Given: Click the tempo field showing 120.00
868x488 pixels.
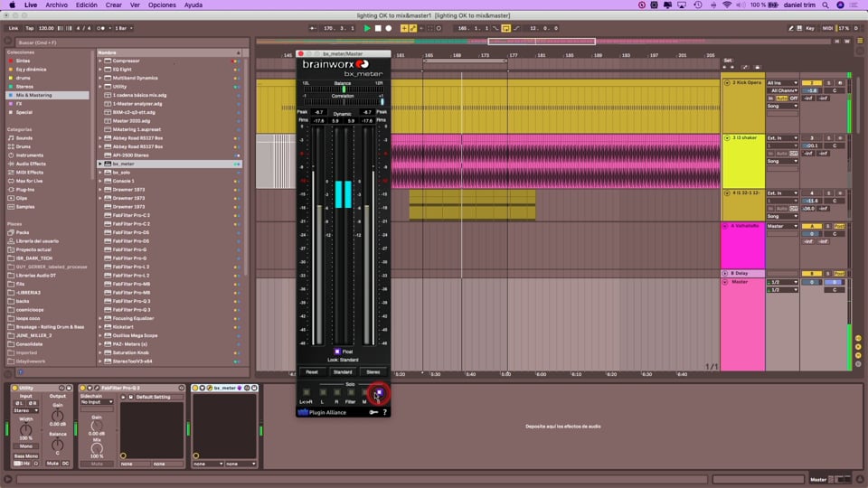Looking at the screenshot, I should 46,28.
